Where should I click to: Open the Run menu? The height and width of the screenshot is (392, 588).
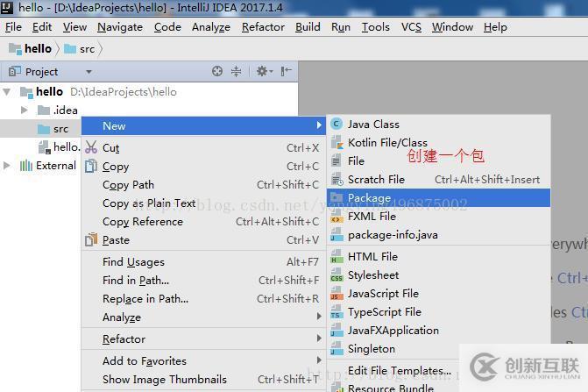click(x=341, y=27)
